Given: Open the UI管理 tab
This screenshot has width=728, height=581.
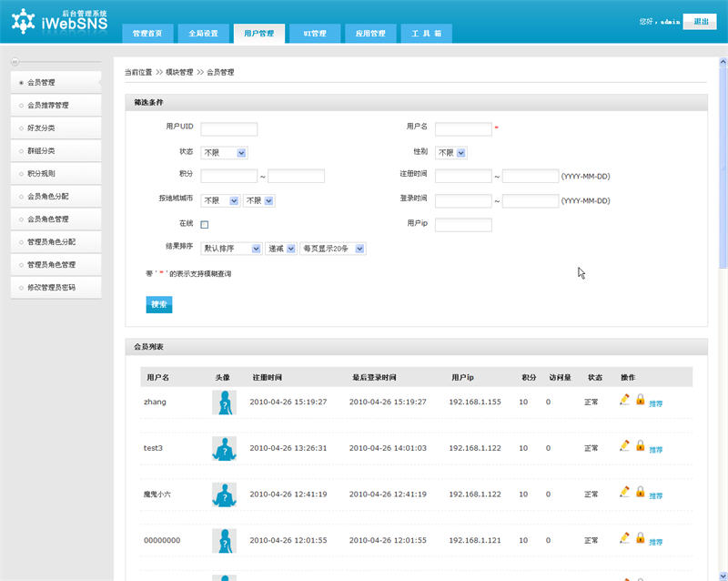Looking at the screenshot, I should (315, 34).
